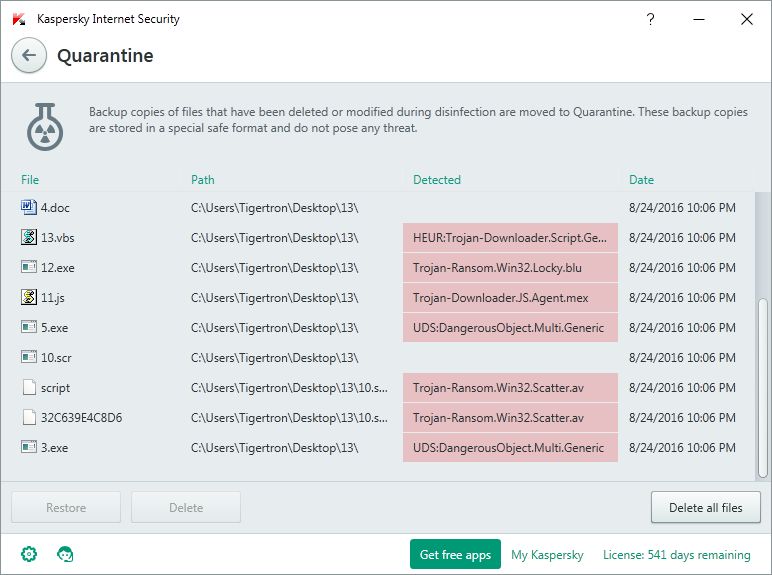Select the 13.vbs file name

pyautogui.click(x=58, y=238)
